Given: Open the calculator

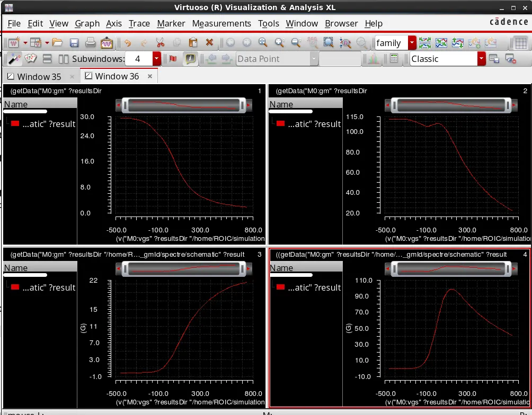Looking at the screenshot, I should (394, 59).
